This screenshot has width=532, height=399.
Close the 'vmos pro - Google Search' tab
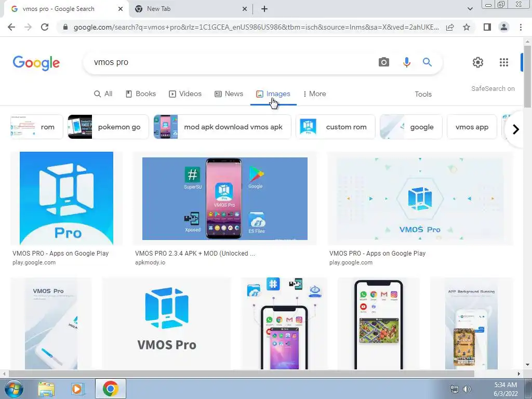121,9
